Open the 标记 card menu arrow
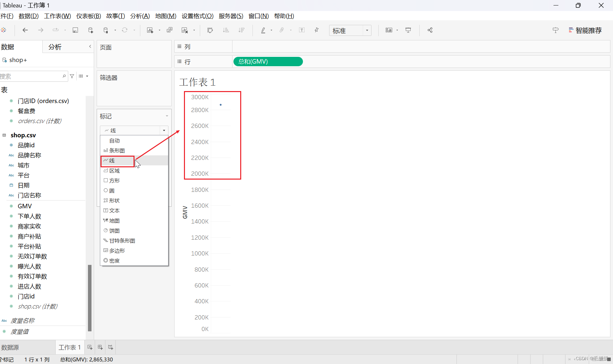The width and height of the screenshot is (613, 364). pos(167,116)
